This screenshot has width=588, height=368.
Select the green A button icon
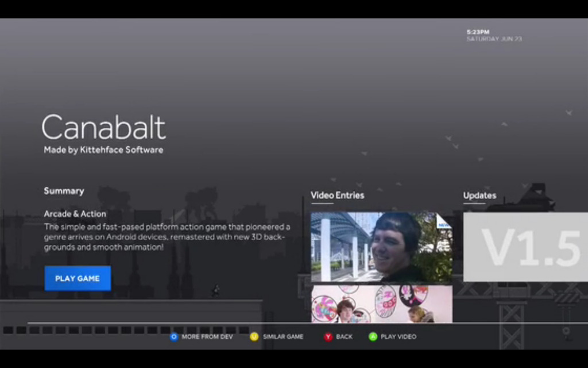tap(373, 337)
